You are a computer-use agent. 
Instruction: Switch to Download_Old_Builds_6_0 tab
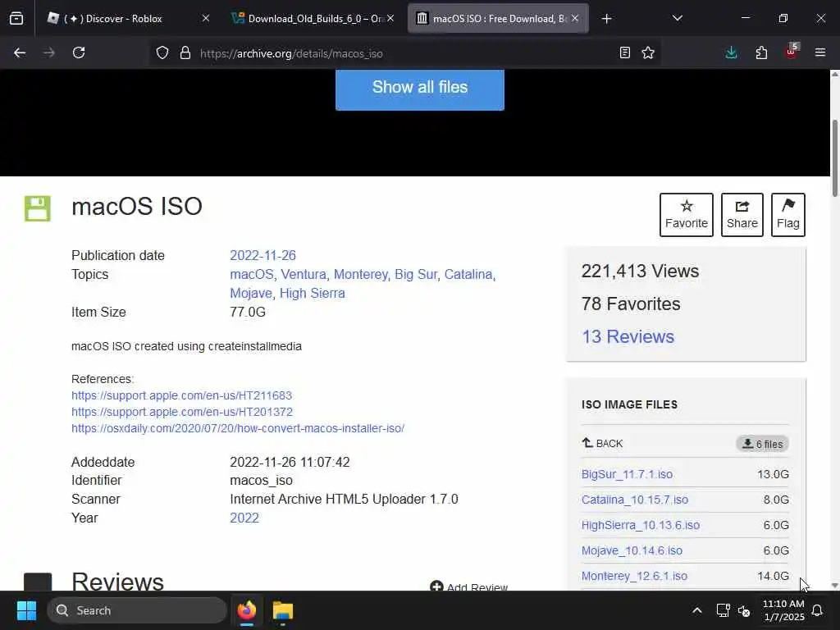[313, 19]
